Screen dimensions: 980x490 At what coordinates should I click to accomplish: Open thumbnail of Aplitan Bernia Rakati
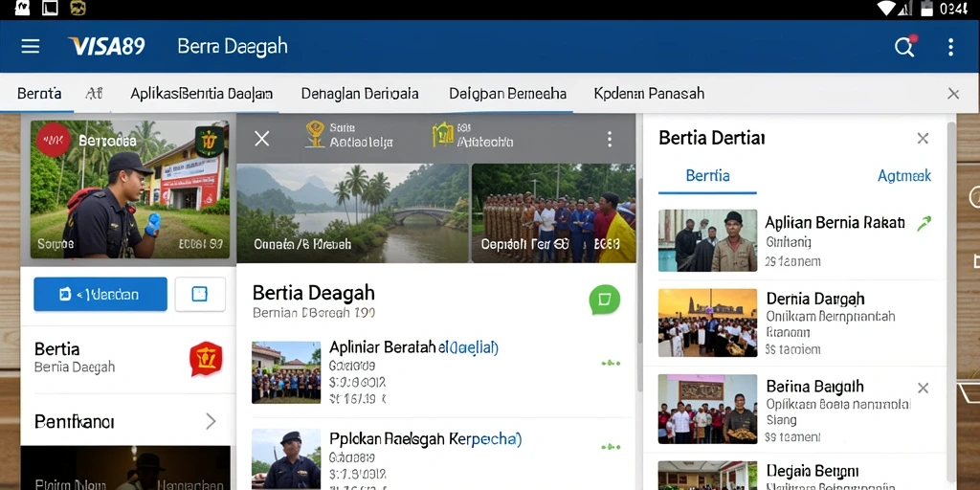point(707,240)
